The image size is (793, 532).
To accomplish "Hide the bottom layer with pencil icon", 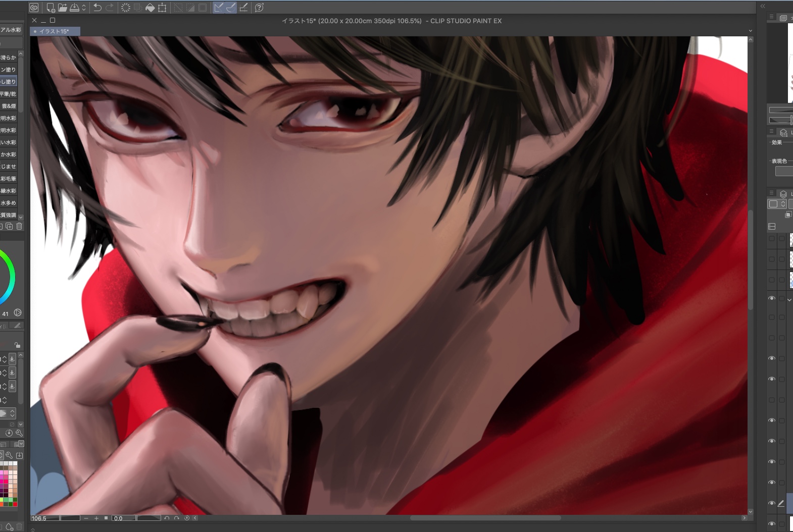I will (x=772, y=503).
